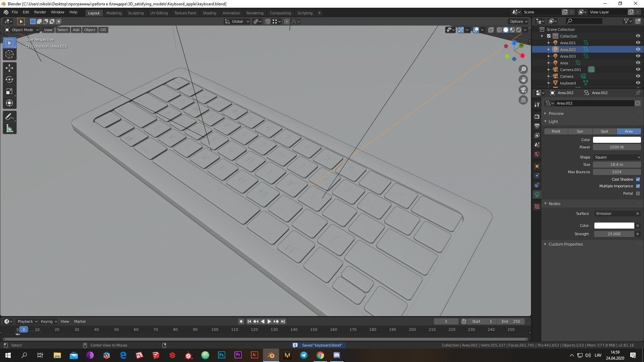Hide Area.001 light in outliner

(x=638, y=43)
